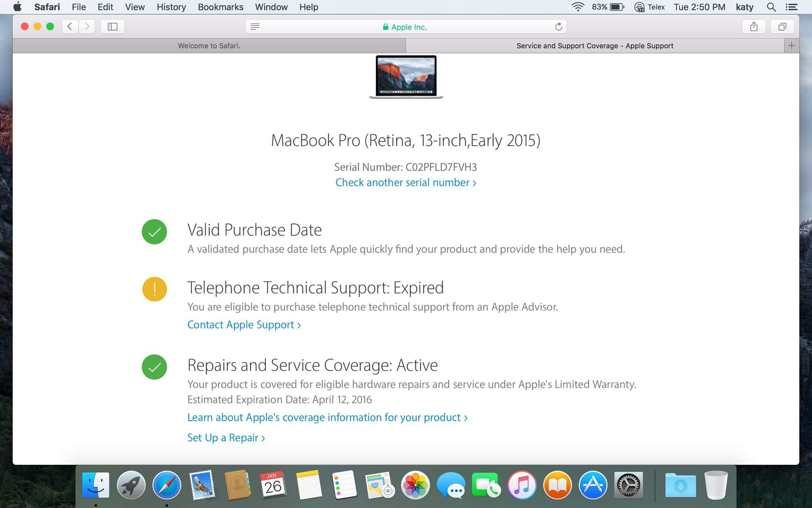Click the Safari back navigation arrow

(70, 27)
